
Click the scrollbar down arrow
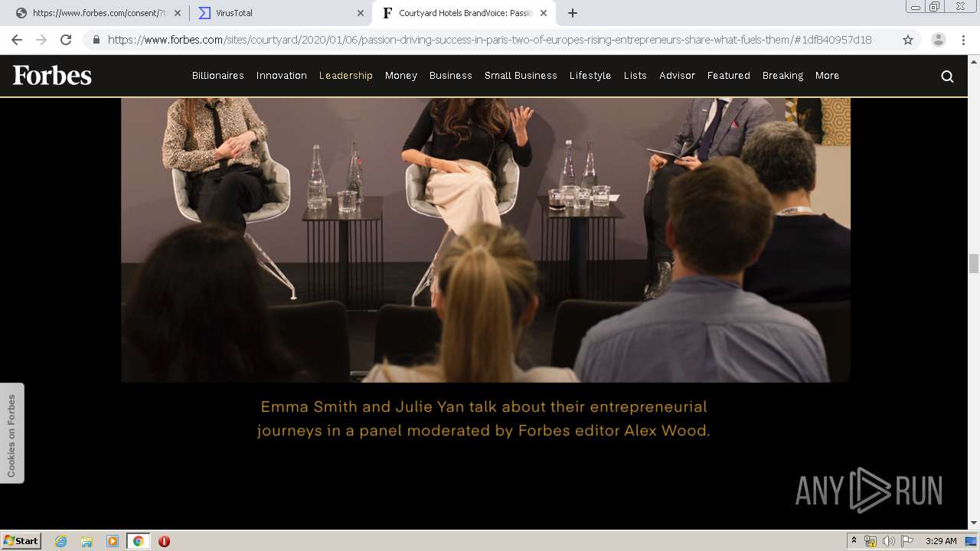(974, 523)
